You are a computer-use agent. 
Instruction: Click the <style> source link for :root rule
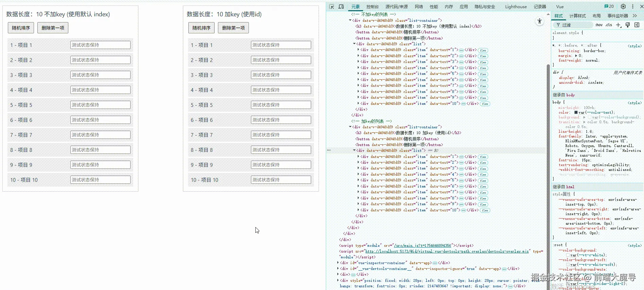click(634, 245)
